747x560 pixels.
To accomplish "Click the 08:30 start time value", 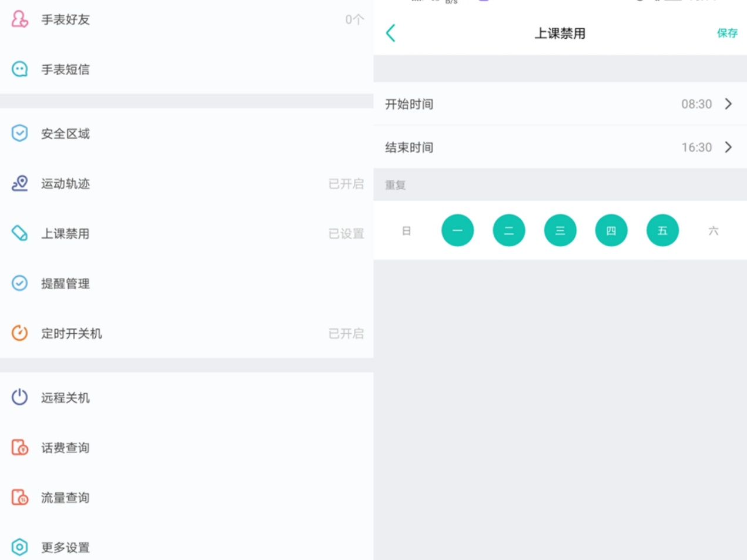I will tap(698, 104).
